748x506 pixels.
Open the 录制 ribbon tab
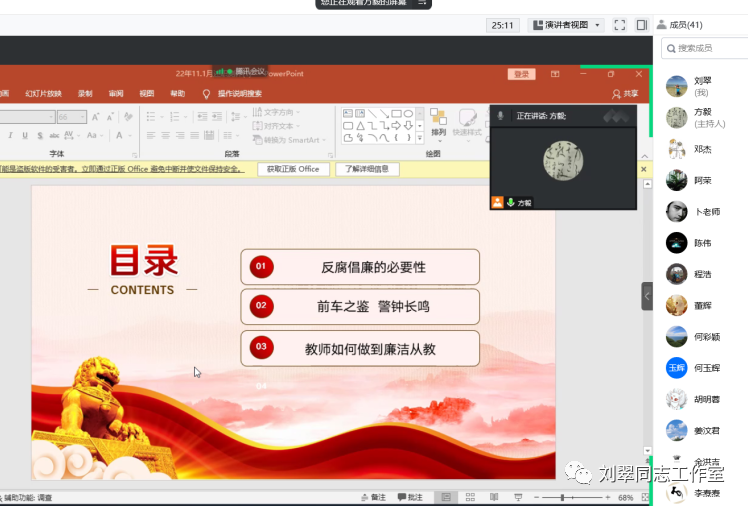(85, 93)
